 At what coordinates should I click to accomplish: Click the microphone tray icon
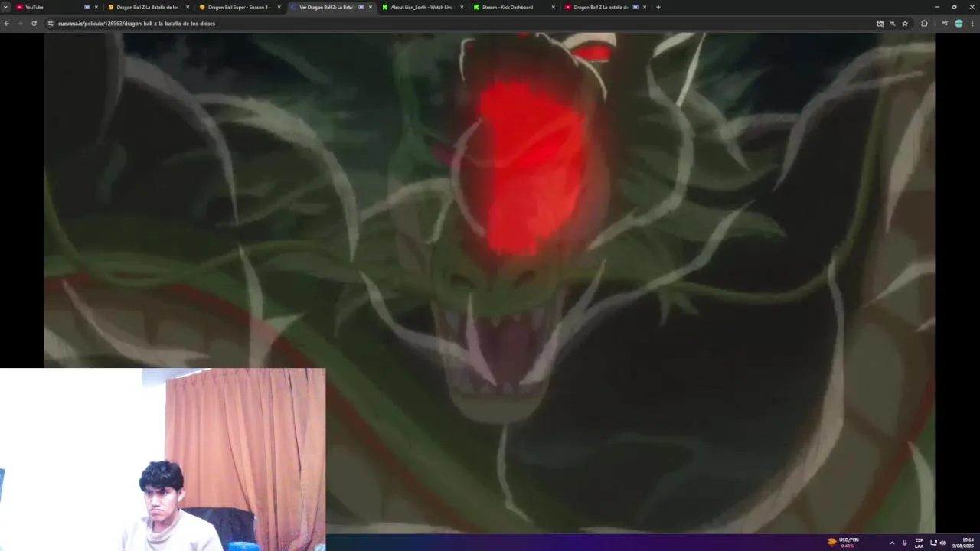tap(905, 543)
